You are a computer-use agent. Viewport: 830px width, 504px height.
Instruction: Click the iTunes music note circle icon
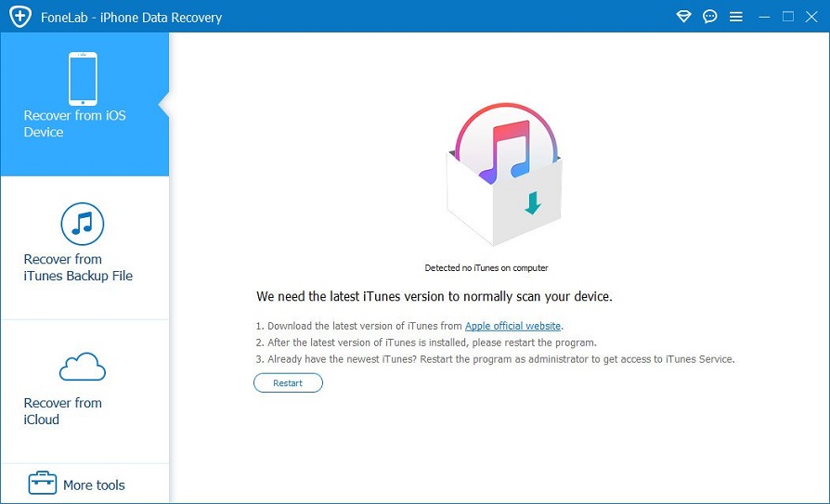(83, 224)
